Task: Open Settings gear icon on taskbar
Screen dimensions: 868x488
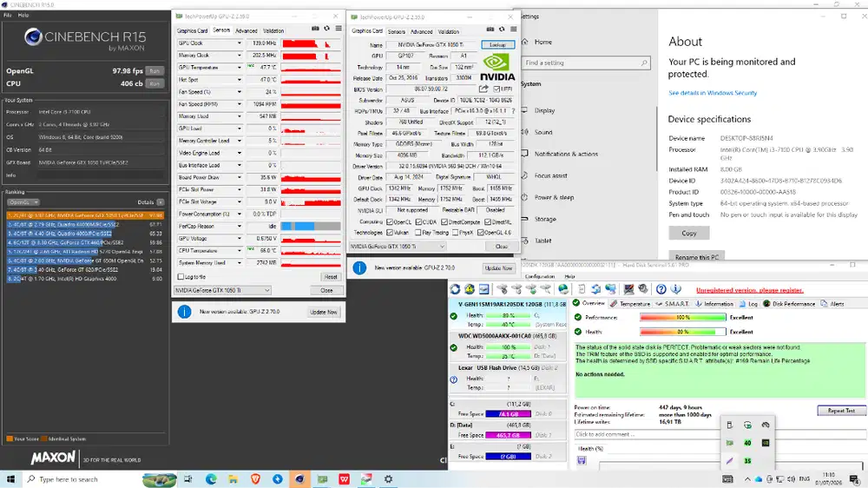Action: pyautogui.click(x=388, y=479)
